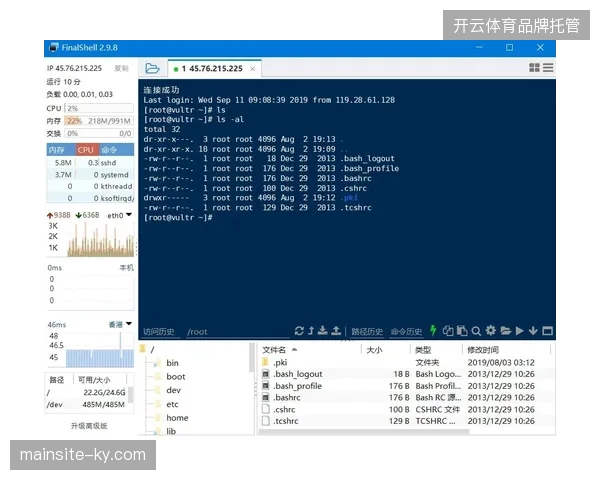Click the download file icon
This screenshot has width=600, height=480.
click(x=323, y=331)
